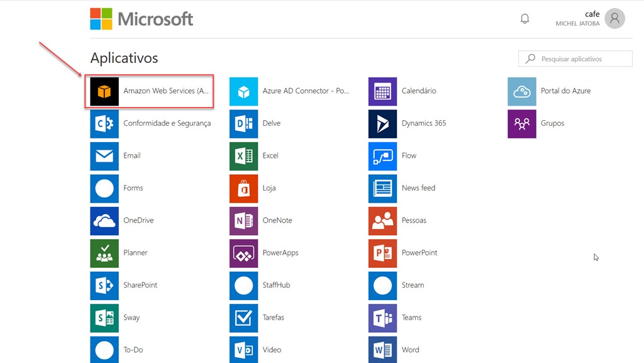
Task: Click the MICHEL JATOBA account name
Action: 577,24
